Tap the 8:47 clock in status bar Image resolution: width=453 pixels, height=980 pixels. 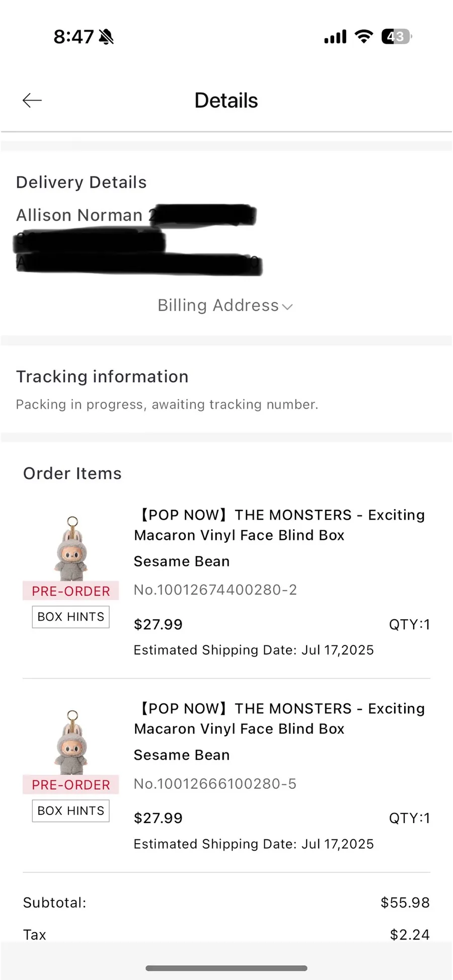(x=73, y=37)
